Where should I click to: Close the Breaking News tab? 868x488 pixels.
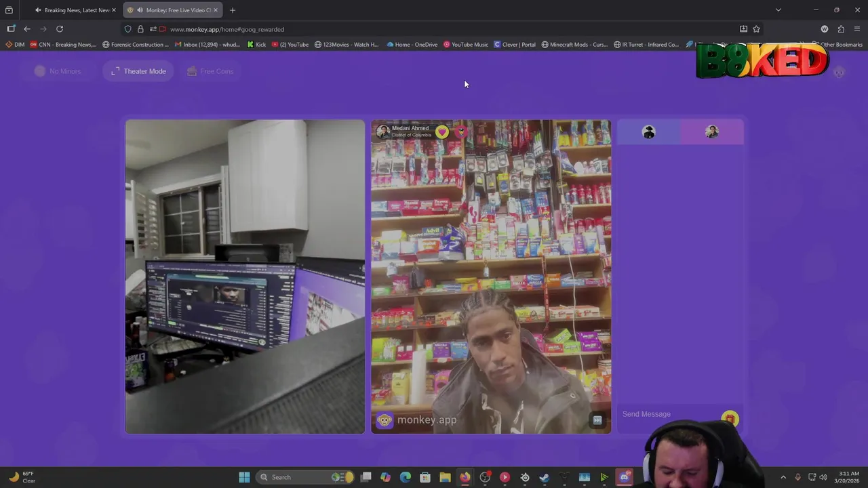[x=114, y=10]
